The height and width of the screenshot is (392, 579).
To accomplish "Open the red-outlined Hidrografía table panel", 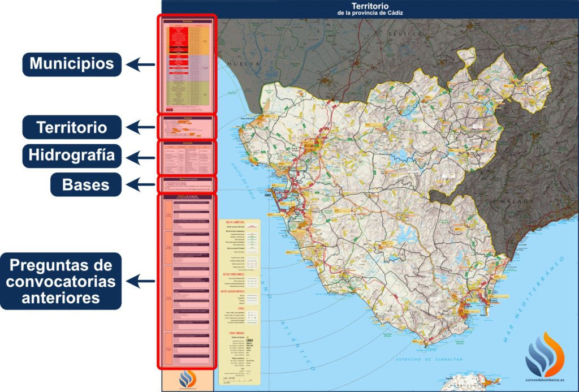I will (187, 158).
